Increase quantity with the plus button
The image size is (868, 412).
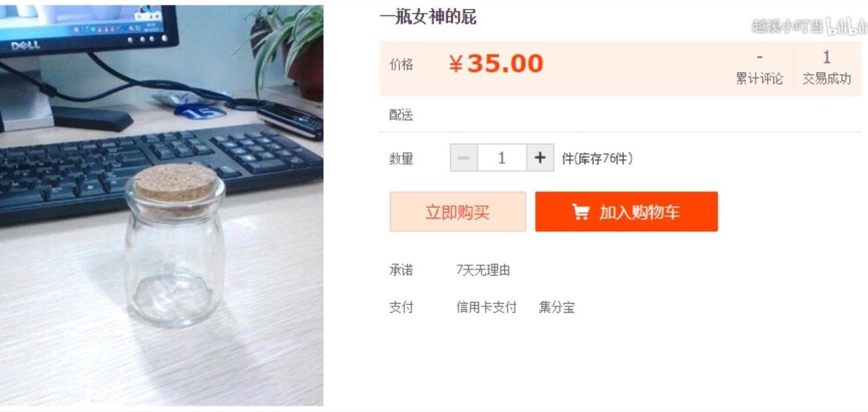[x=540, y=158]
